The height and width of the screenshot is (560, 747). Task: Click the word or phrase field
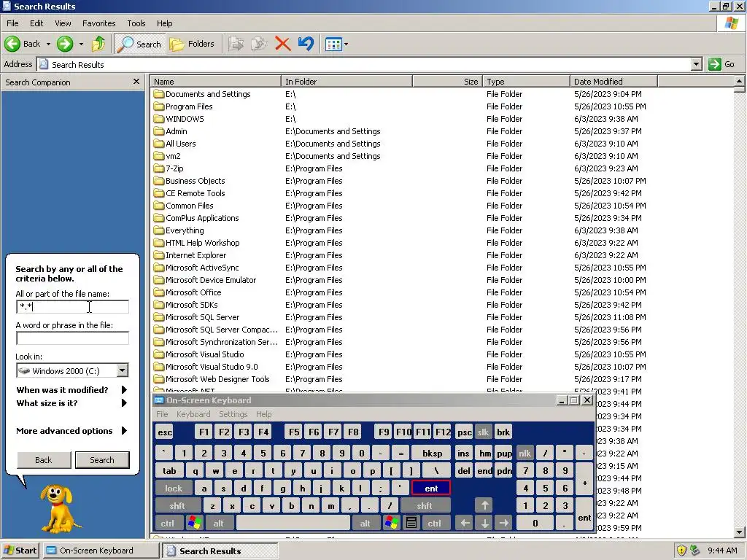pyautogui.click(x=72, y=338)
